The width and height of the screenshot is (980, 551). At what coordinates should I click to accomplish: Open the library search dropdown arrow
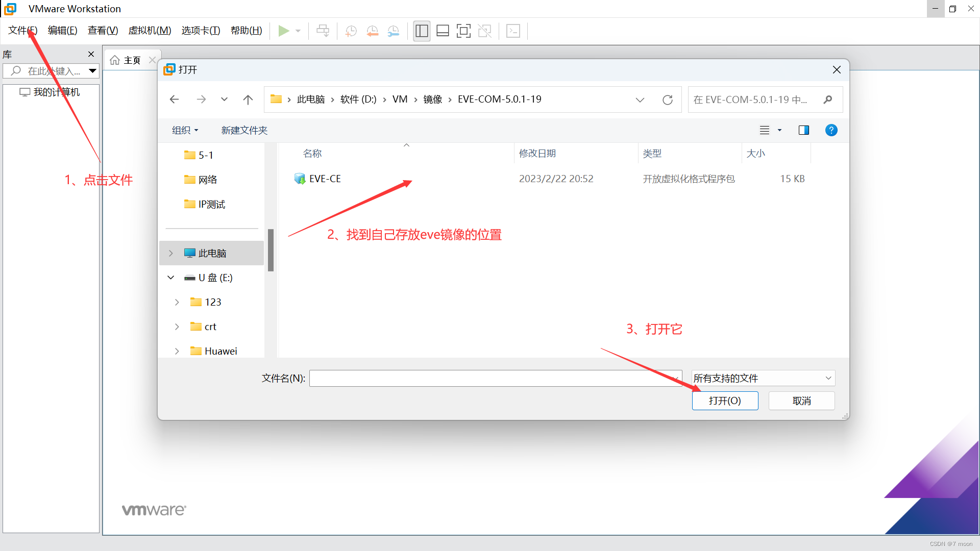pyautogui.click(x=92, y=71)
